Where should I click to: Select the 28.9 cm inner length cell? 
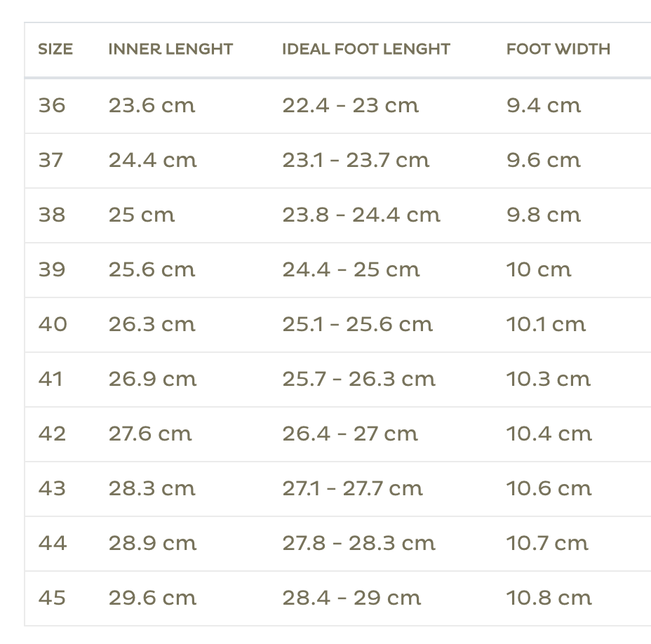(x=152, y=544)
